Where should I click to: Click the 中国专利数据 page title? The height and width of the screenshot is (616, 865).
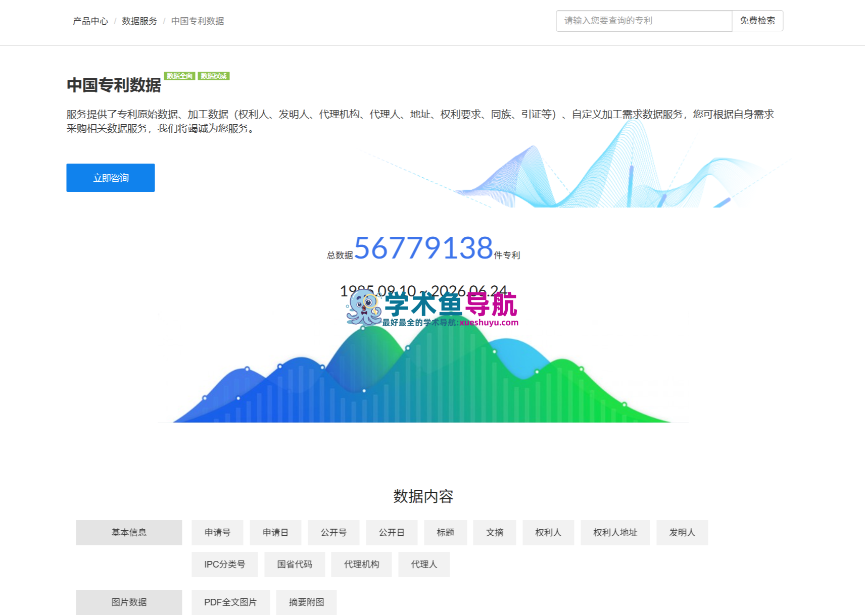tap(114, 85)
